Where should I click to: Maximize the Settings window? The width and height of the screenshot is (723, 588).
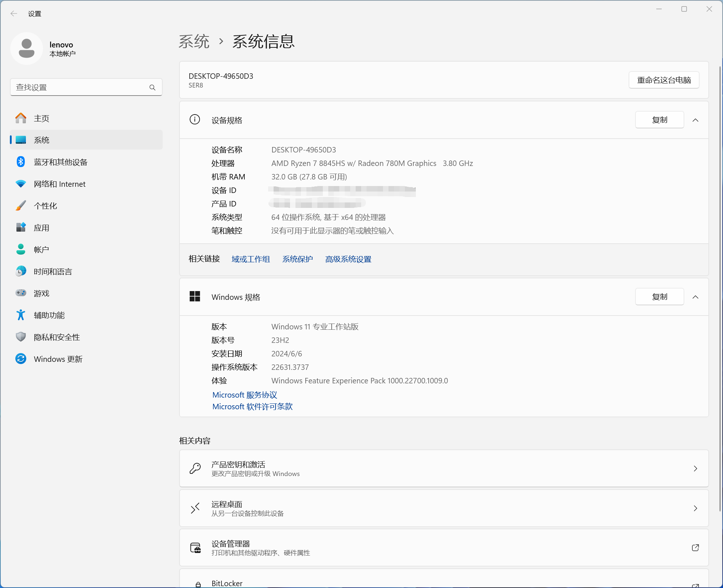pos(684,9)
